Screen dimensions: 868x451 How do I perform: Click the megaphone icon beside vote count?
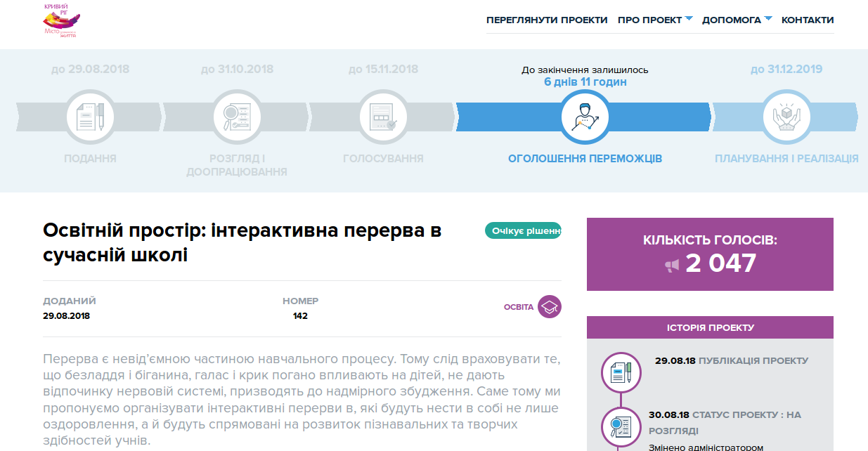click(673, 266)
